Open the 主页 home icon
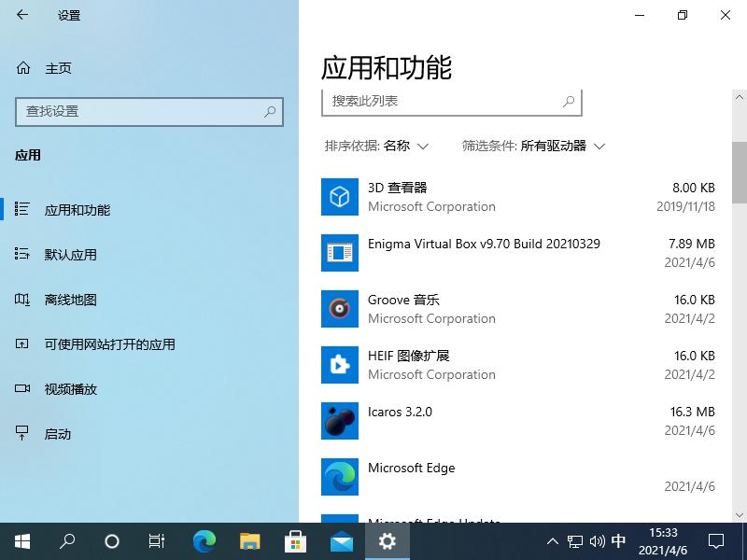Image resolution: width=747 pixels, height=560 pixels. pyautogui.click(x=22, y=68)
